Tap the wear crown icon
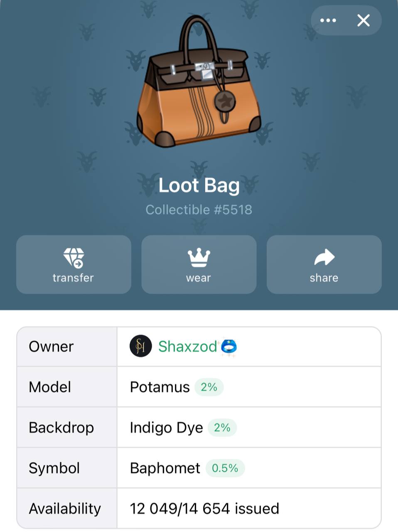Image resolution: width=398 pixels, height=532 pixels. 199,258
